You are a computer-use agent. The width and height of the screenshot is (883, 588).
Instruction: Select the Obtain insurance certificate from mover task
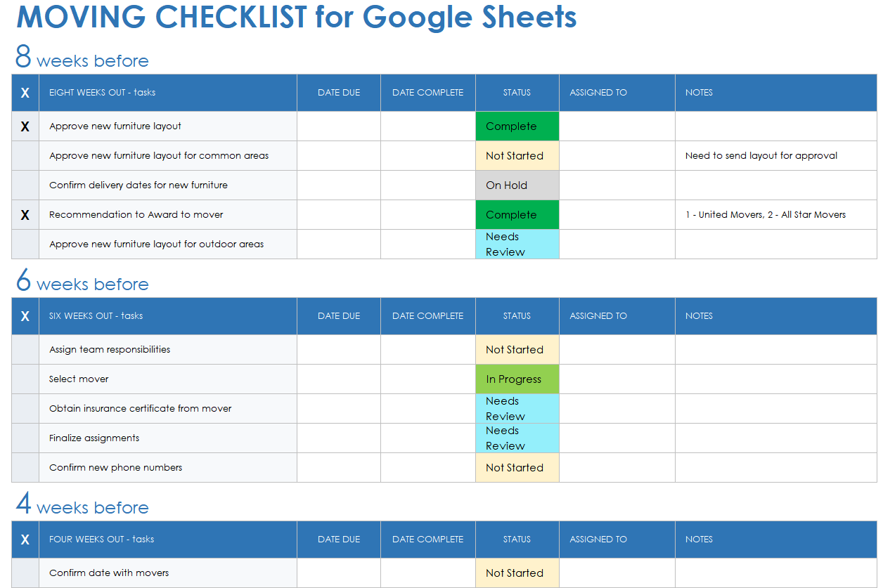[x=141, y=409]
